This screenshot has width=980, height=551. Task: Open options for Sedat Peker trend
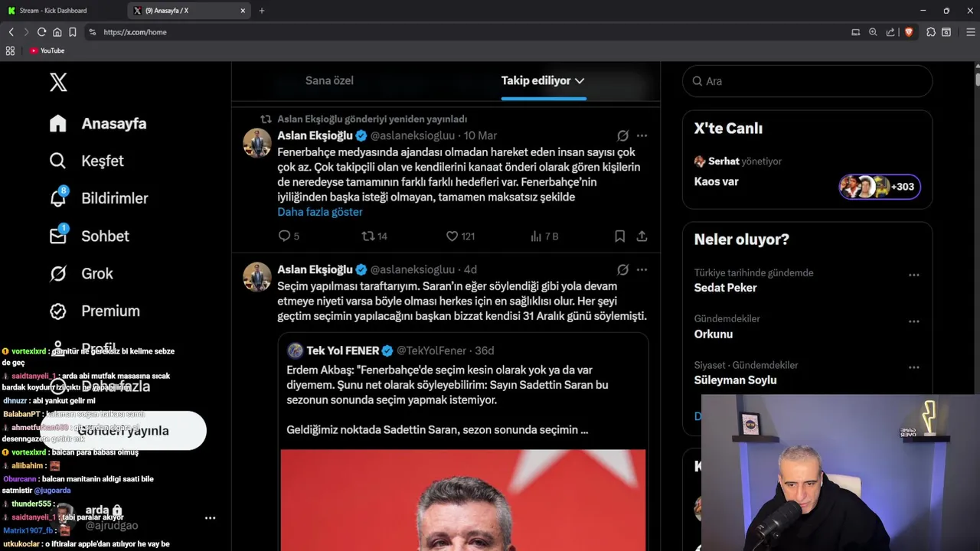(x=913, y=275)
